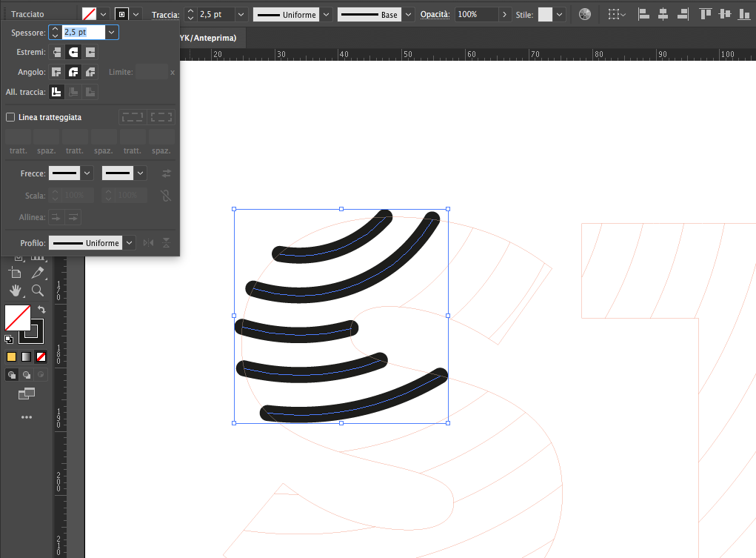Open the Profilo Uniforme dropdown
Screen dimensions: 756x558
tap(130, 243)
